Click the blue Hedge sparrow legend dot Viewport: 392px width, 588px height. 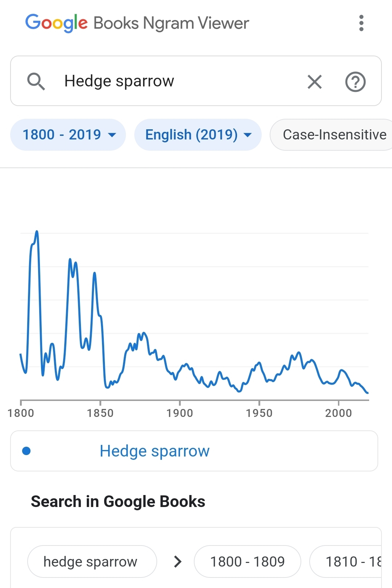[26, 451]
